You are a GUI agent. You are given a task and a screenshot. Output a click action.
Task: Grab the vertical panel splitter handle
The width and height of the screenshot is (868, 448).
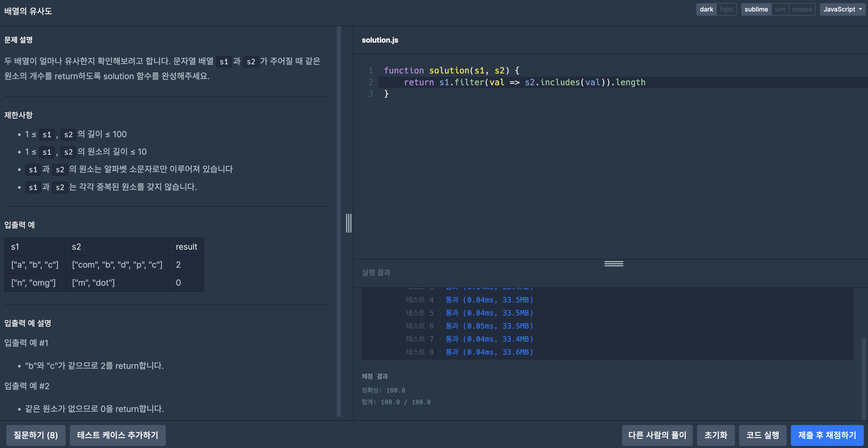tap(349, 223)
